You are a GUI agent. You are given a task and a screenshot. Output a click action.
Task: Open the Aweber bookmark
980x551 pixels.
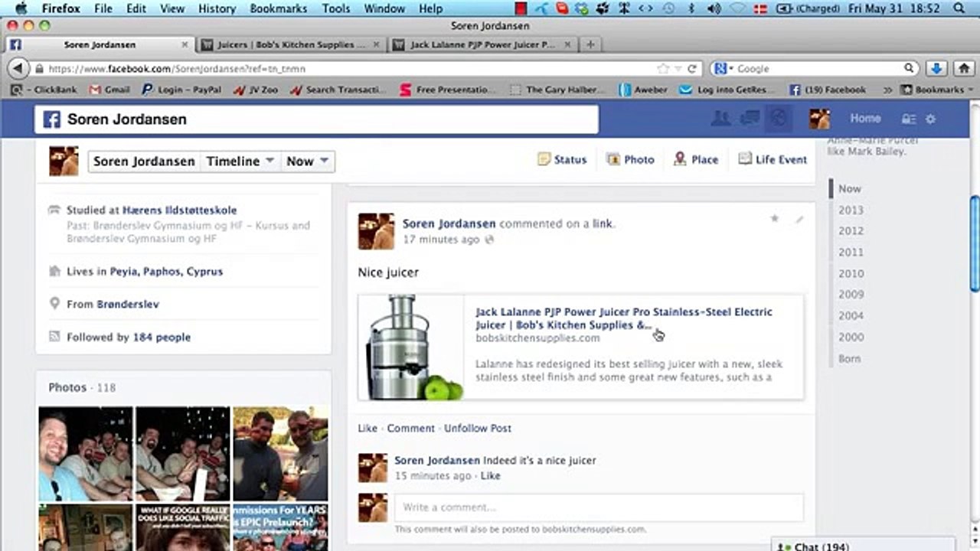pyautogui.click(x=643, y=90)
